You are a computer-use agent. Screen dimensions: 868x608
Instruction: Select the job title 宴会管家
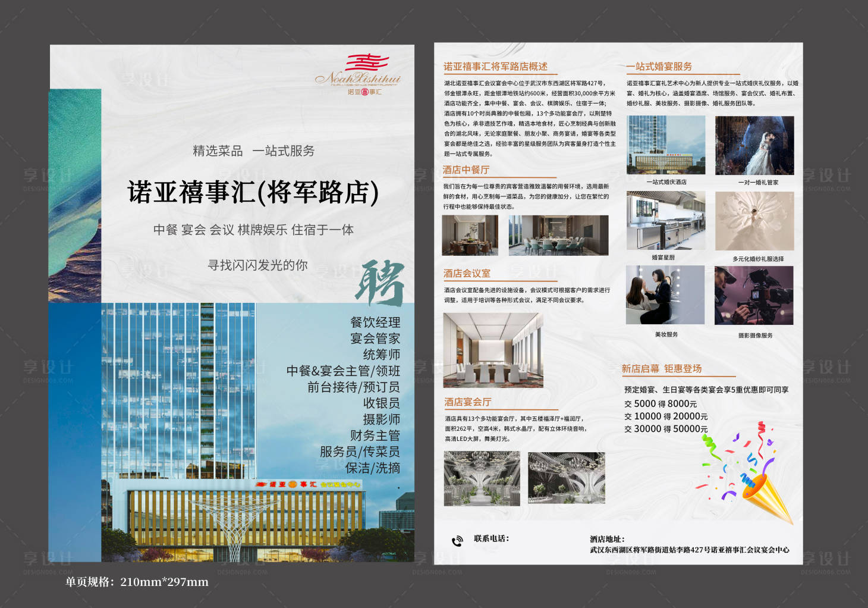[375, 339]
